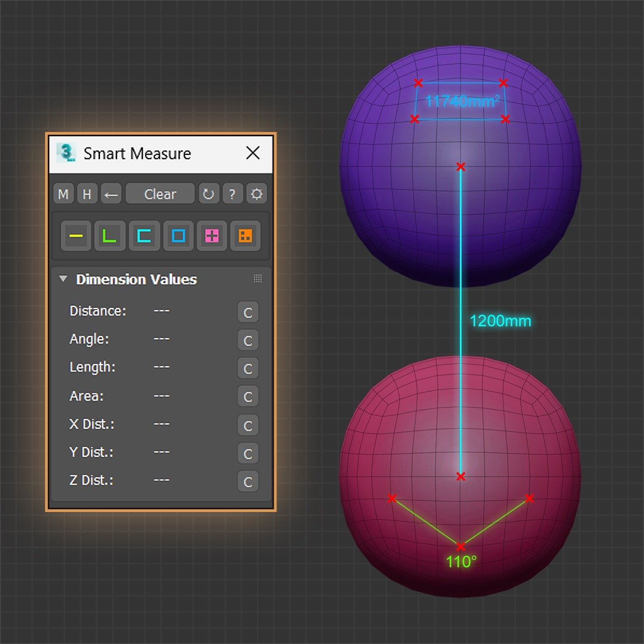Toggle the H button in toolbar
Screen dimensions: 644x644
(87, 194)
